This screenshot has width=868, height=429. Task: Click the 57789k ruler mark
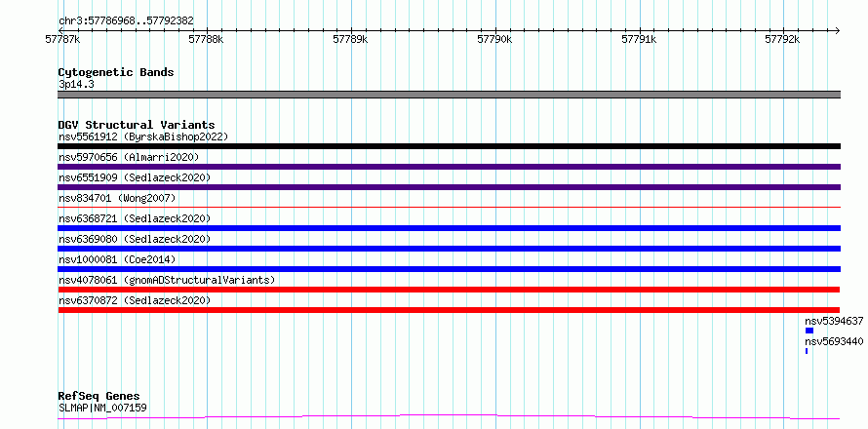point(350,39)
